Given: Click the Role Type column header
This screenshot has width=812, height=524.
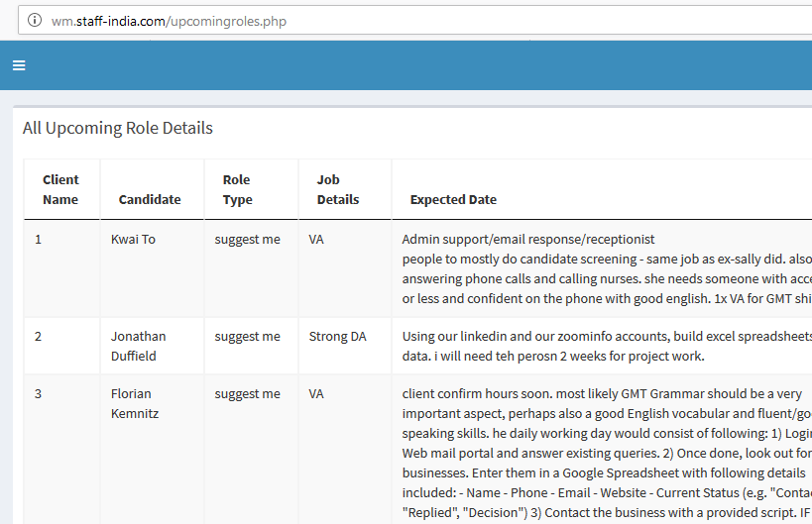Looking at the screenshot, I should click(237, 189).
